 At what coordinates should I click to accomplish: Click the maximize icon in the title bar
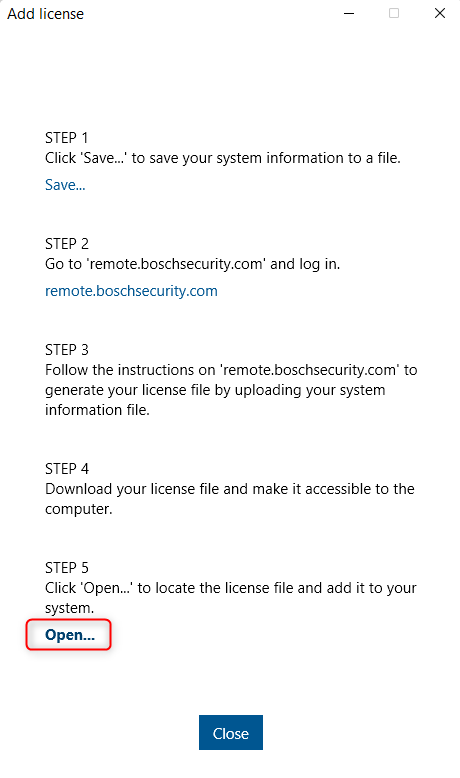(394, 13)
